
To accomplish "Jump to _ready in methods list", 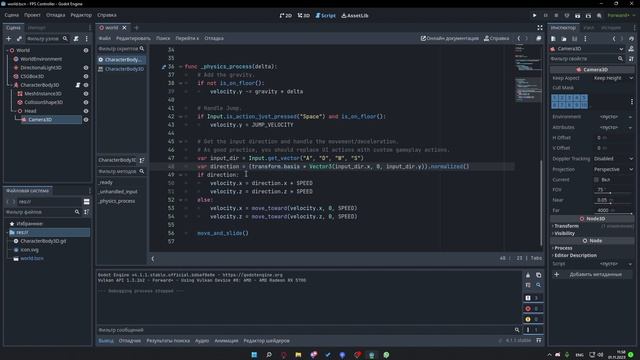I will [x=106, y=182].
